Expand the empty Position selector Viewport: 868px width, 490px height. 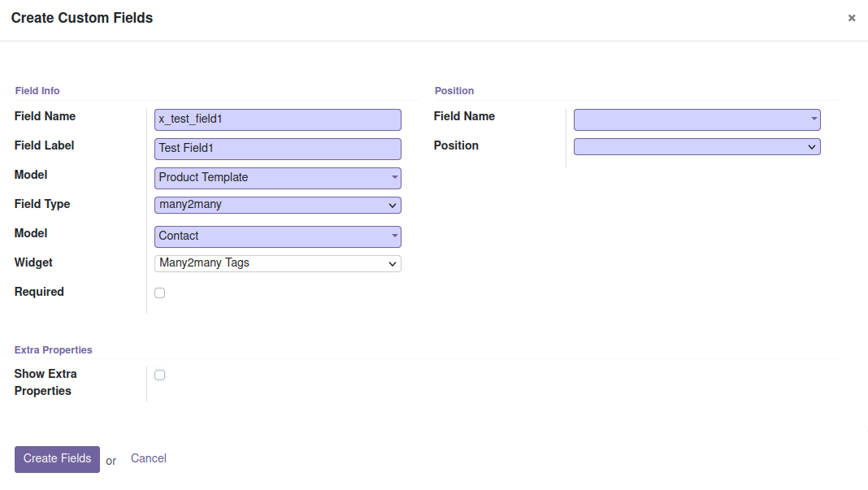pos(697,147)
